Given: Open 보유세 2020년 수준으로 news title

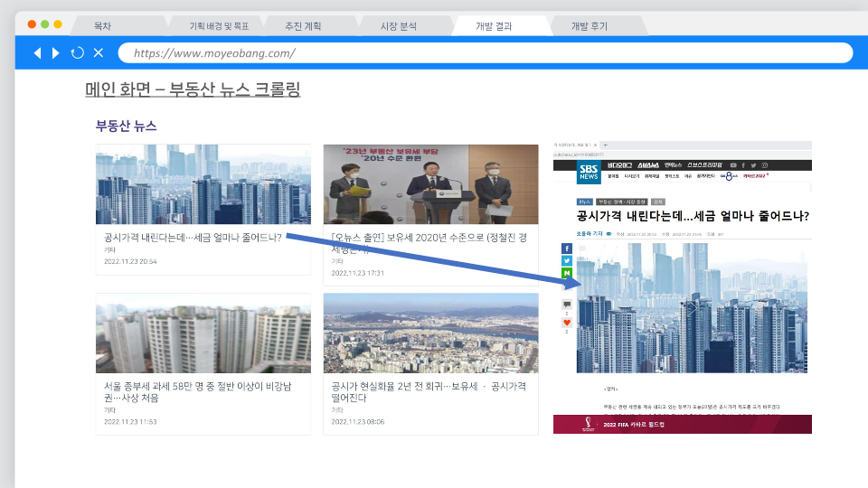Looking at the screenshot, I should 429,243.
